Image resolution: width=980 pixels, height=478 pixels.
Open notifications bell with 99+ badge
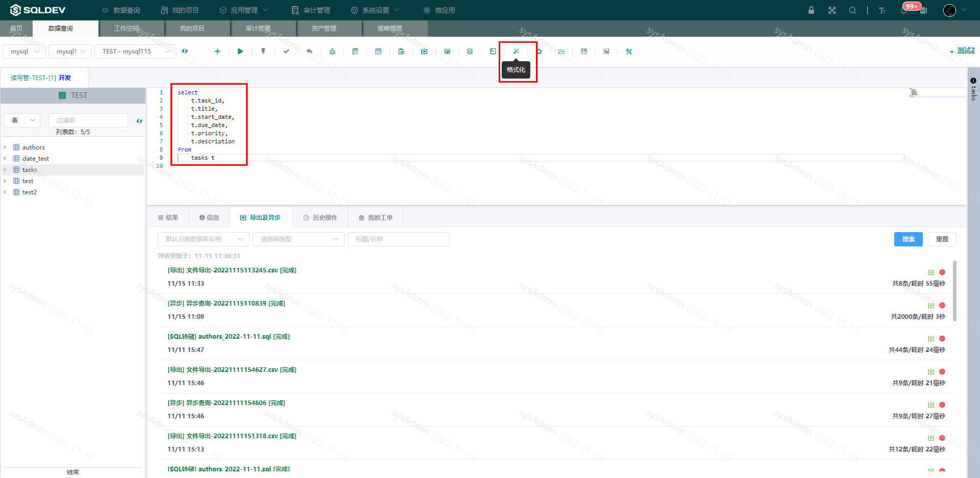[904, 10]
